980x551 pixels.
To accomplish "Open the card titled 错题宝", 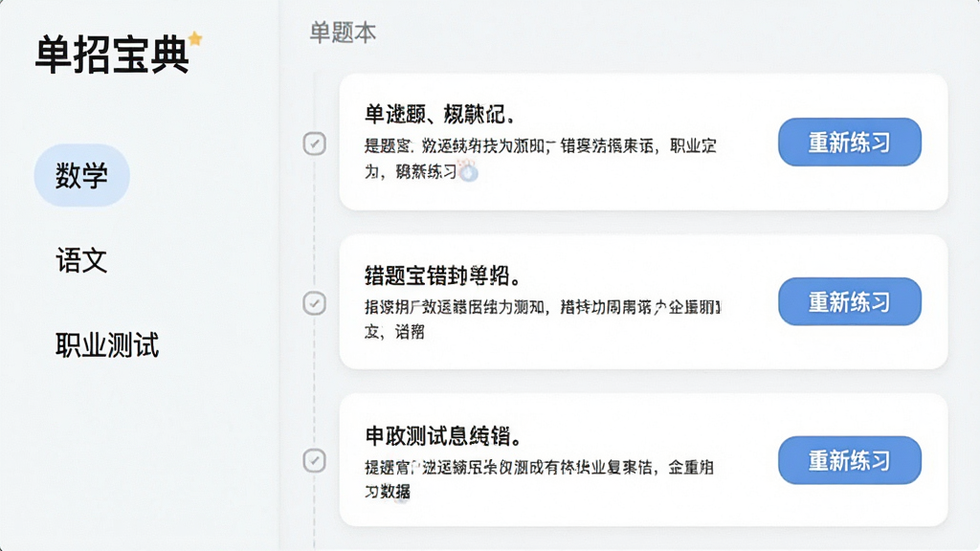I will click(443, 275).
